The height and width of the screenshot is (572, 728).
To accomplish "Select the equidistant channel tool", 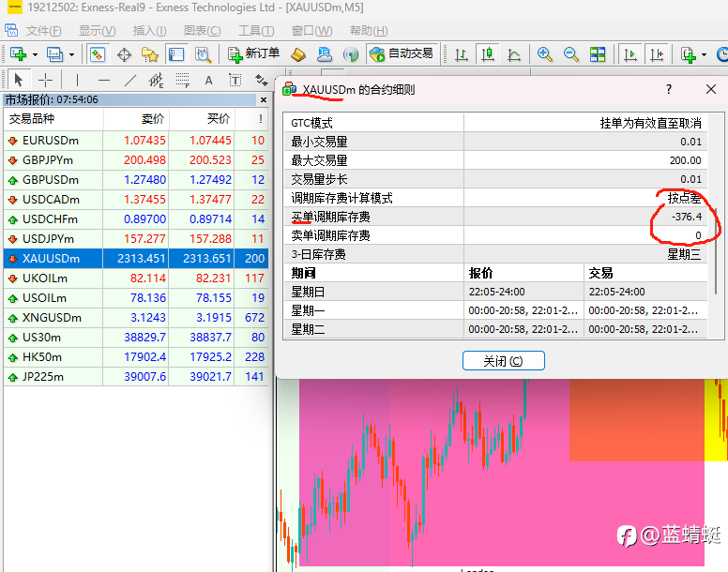I will click(157, 81).
